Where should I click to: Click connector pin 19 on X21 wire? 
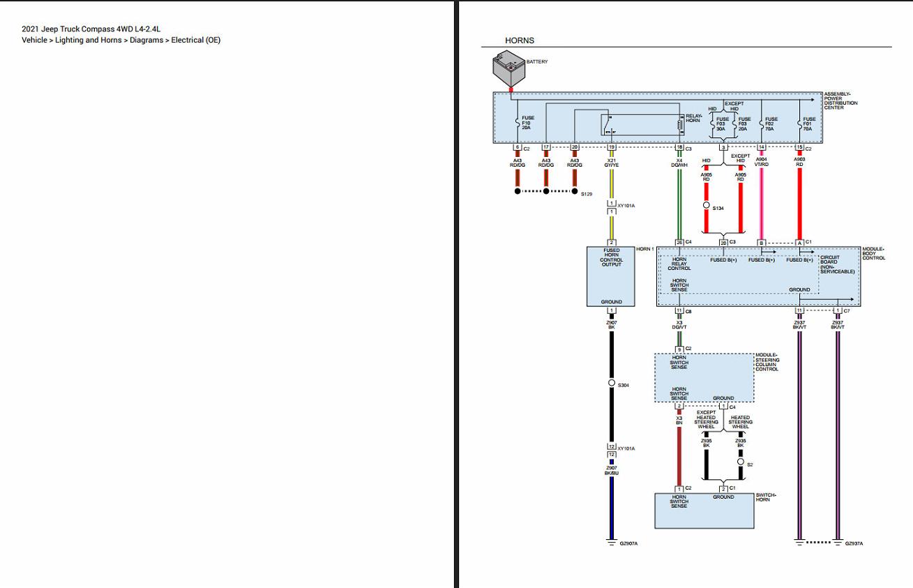[x=612, y=147]
